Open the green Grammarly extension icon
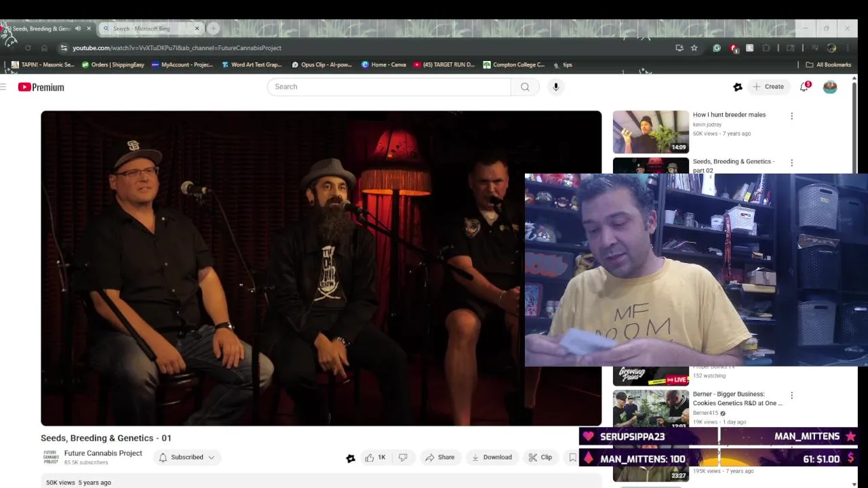 point(717,48)
